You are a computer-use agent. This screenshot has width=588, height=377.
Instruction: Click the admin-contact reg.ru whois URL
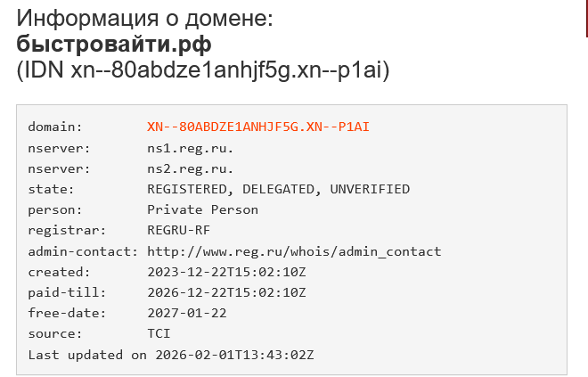(x=294, y=251)
